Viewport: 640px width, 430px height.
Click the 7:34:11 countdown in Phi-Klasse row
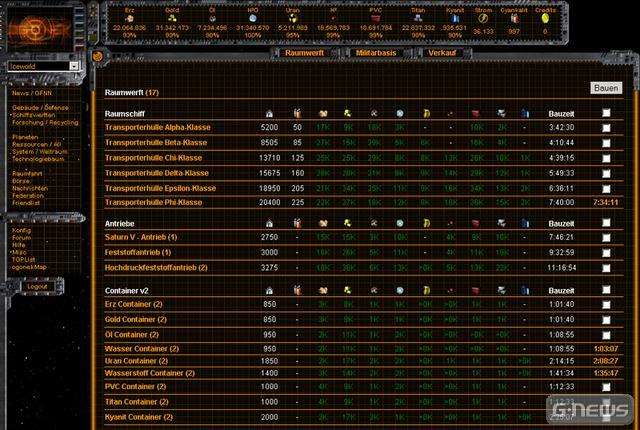606,202
